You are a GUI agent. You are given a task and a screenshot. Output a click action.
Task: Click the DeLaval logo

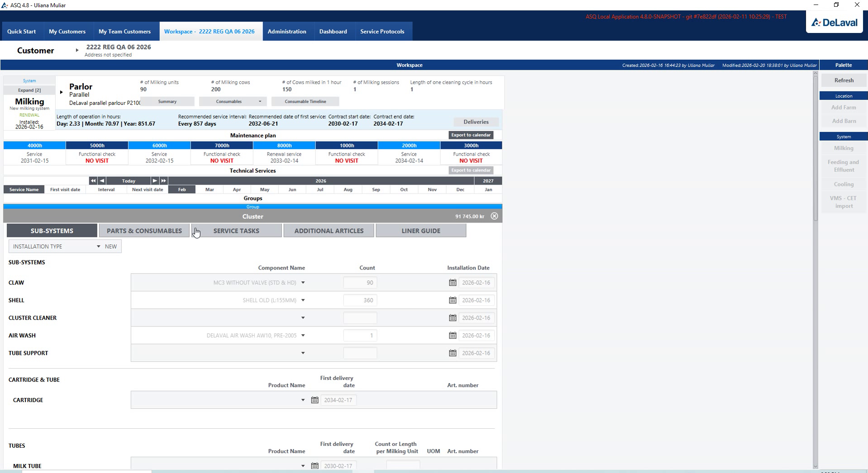[x=835, y=23]
